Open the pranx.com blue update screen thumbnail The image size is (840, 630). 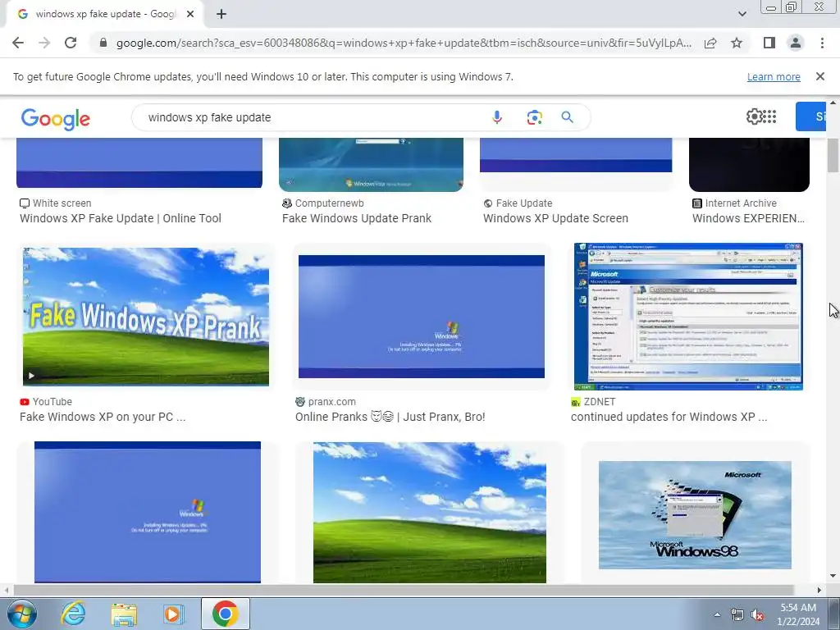pyautogui.click(x=422, y=317)
